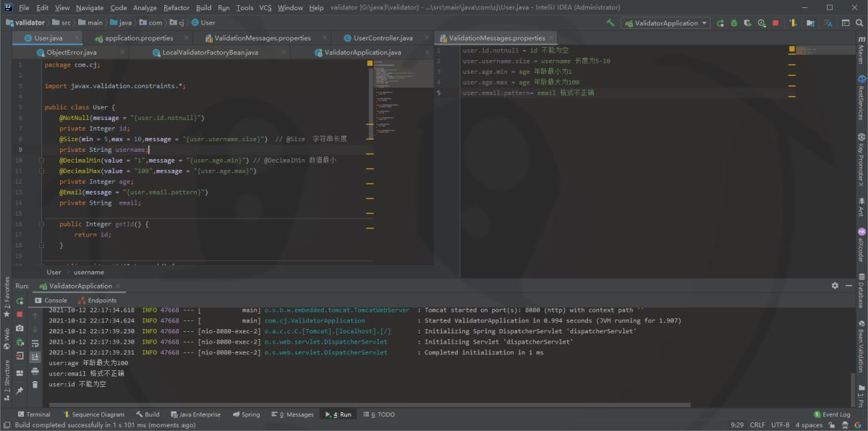Collapse the getId method at line 16
The image size is (868, 431).
click(41, 224)
